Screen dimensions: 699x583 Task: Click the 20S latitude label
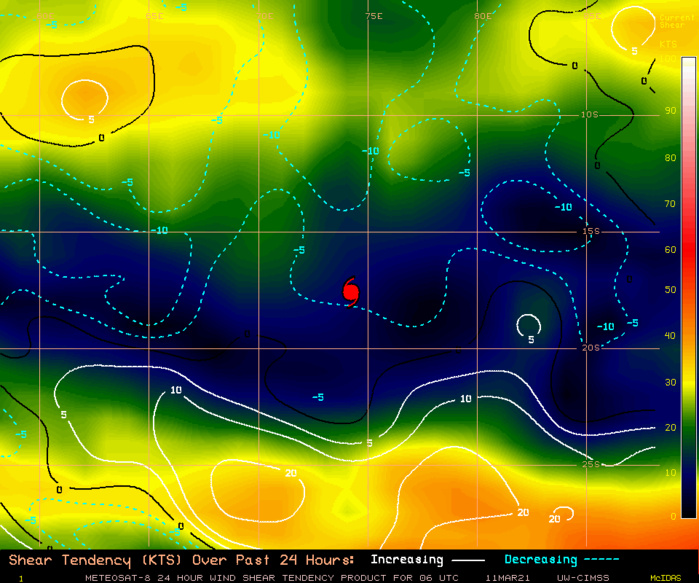591,347
